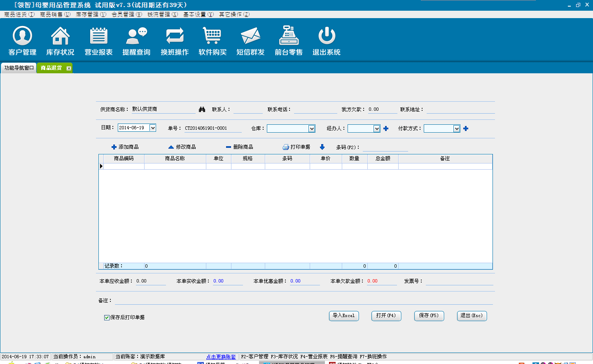The width and height of the screenshot is (593, 364).
Task: Open the 仓库 warehouse dropdown
Action: [312, 129]
